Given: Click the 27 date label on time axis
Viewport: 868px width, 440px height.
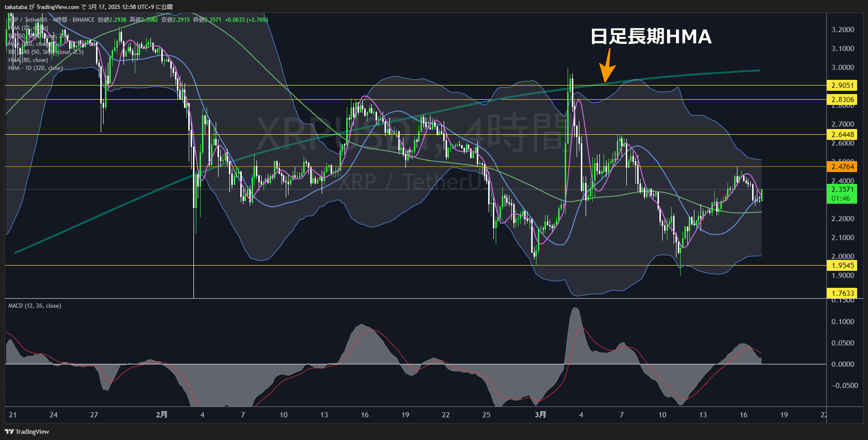Looking at the screenshot, I should 94,415.
